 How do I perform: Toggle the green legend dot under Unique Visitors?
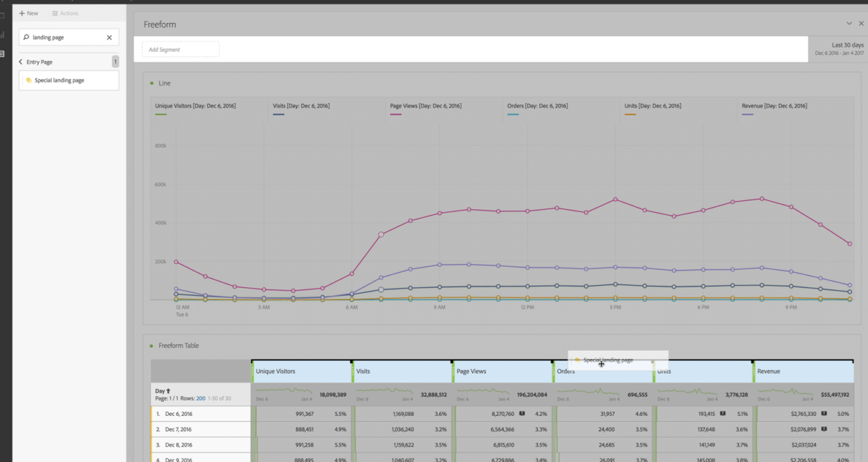[160, 113]
